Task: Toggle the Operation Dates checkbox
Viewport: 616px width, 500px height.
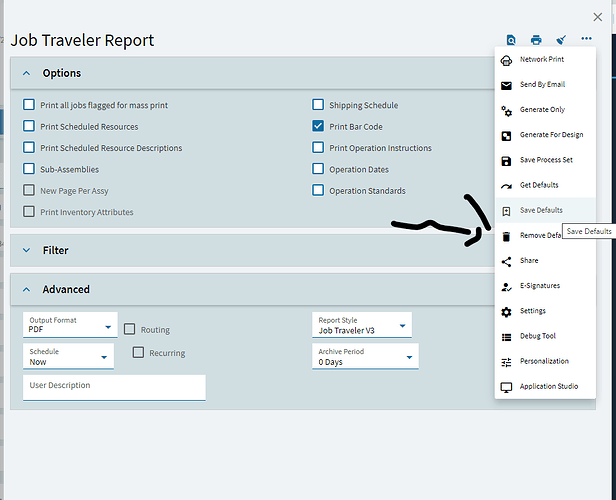Action: click(x=318, y=168)
